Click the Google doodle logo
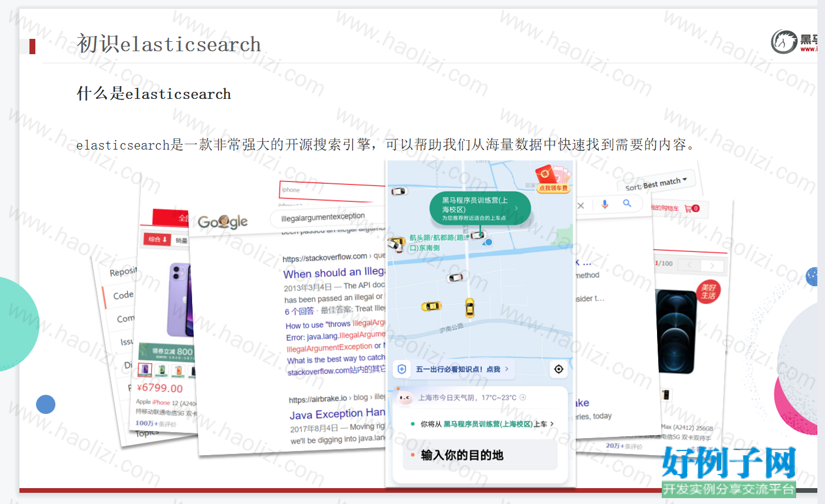 tap(223, 221)
